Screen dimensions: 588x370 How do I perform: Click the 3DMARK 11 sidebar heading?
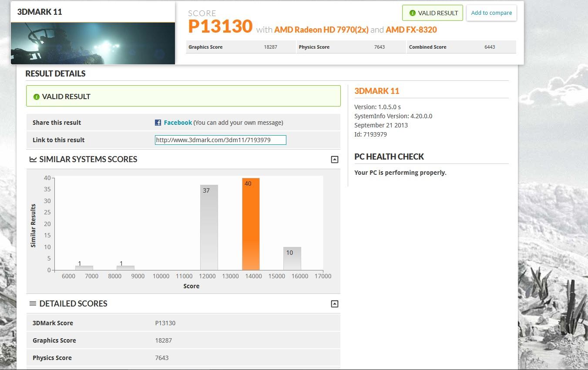376,91
